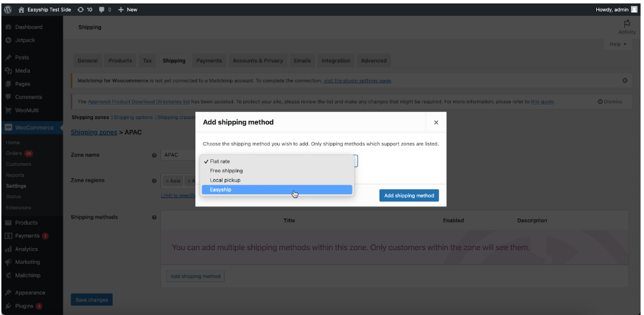Click the WordPress logo icon
This screenshot has width=644, height=315.
point(8,10)
